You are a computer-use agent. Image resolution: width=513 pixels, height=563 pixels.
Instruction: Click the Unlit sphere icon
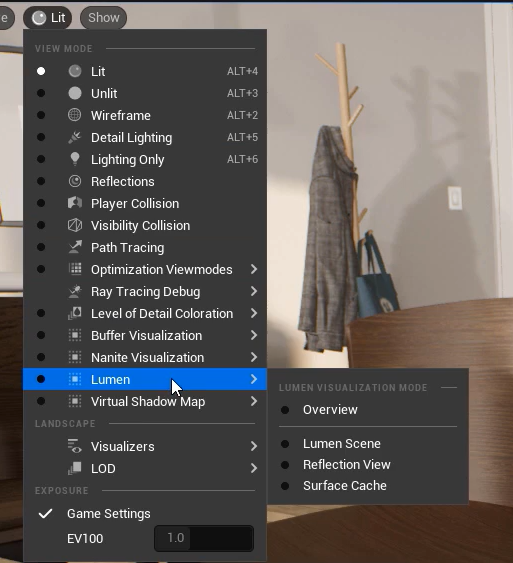point(75,93)
